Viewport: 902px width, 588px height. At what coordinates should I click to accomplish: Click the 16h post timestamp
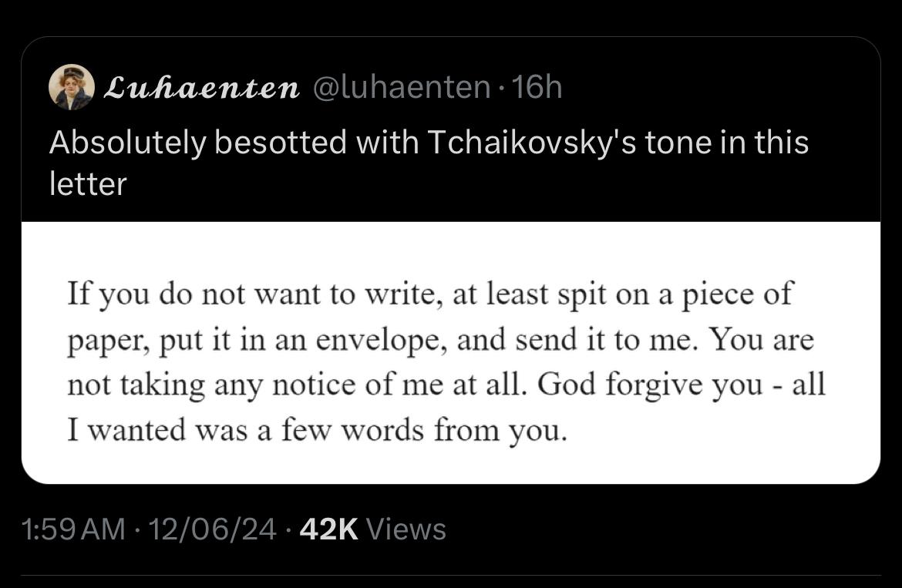click(537, 89)
